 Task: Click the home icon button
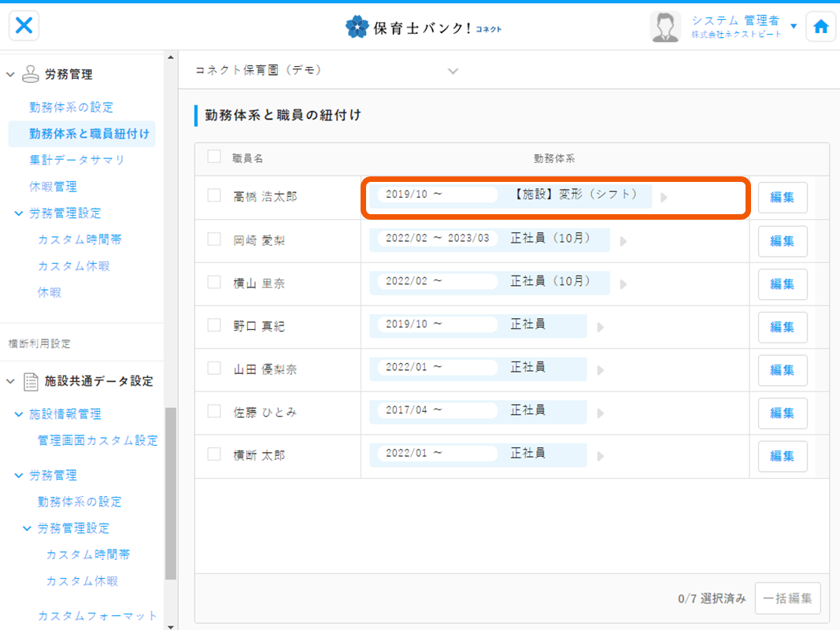click(820, 27)
